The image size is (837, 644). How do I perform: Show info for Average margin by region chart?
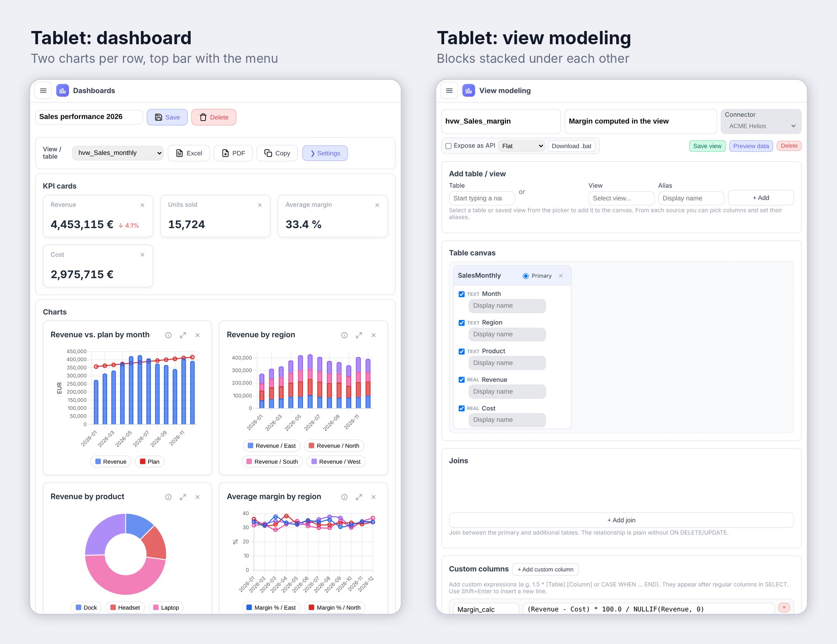coord(344,497)
